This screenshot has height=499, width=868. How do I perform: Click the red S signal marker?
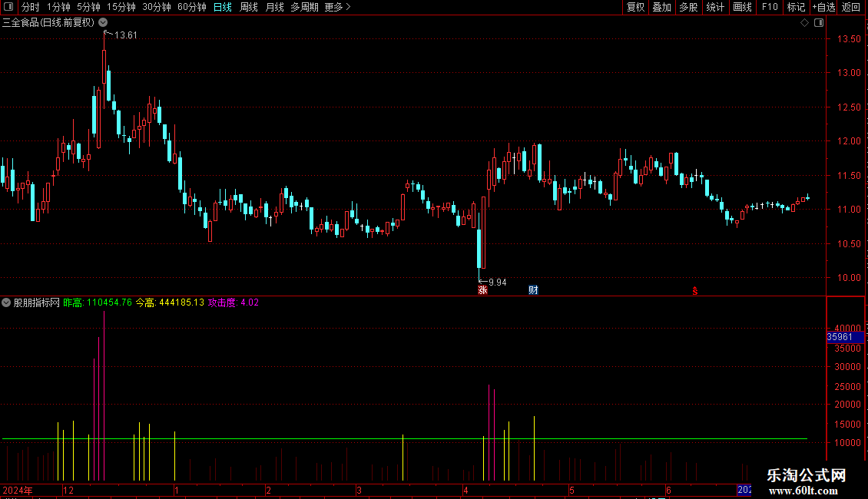click(x=694, y=290)
